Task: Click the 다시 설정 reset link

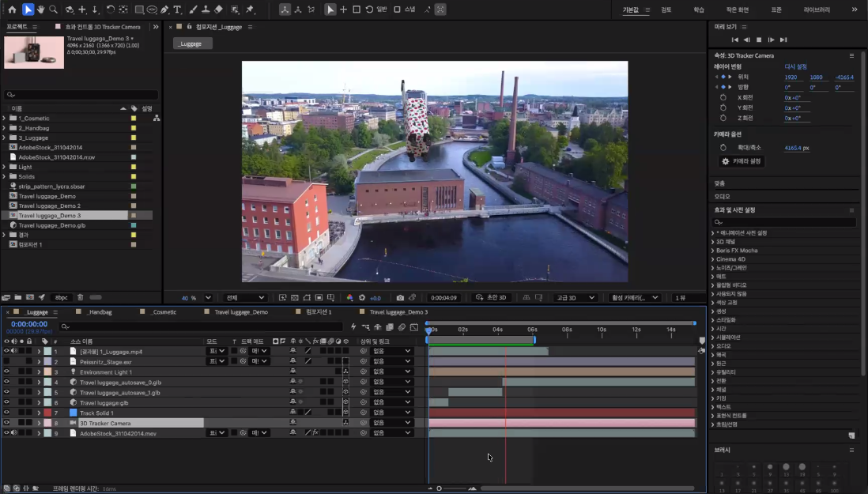Action: coord(795,66)
